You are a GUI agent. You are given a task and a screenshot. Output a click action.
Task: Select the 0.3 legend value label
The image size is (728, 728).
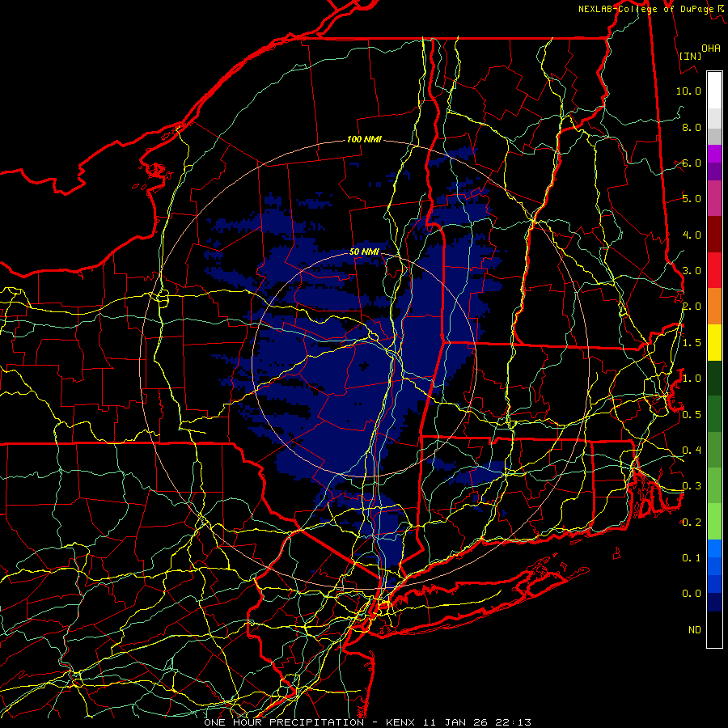(692, 486)
